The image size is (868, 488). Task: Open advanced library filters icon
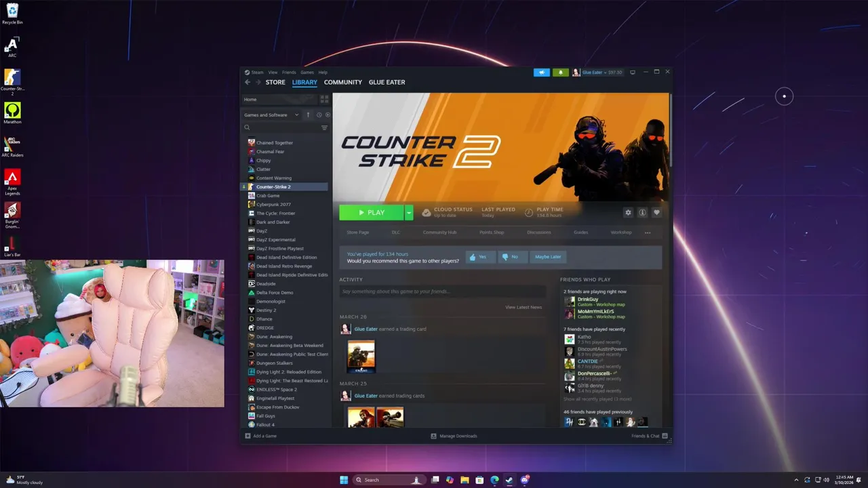tap(324, 127)
